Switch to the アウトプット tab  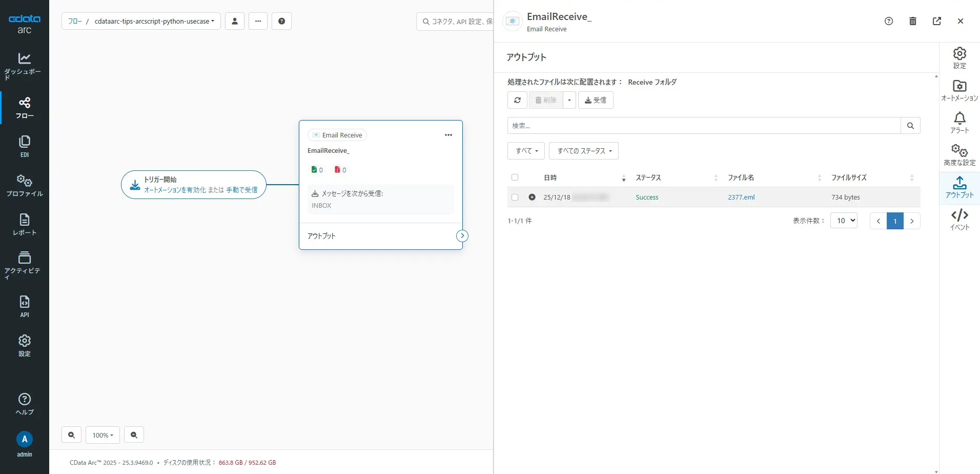click(959, 188)
